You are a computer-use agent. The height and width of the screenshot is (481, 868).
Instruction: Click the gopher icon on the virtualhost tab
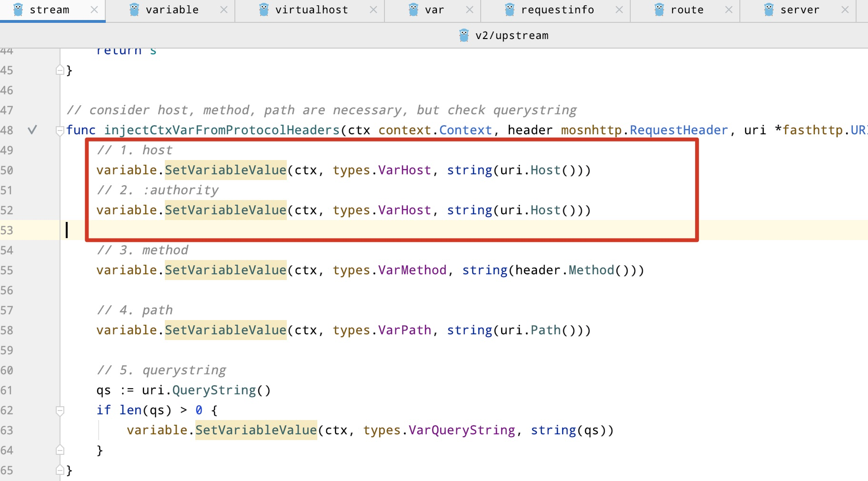(263, 10)
